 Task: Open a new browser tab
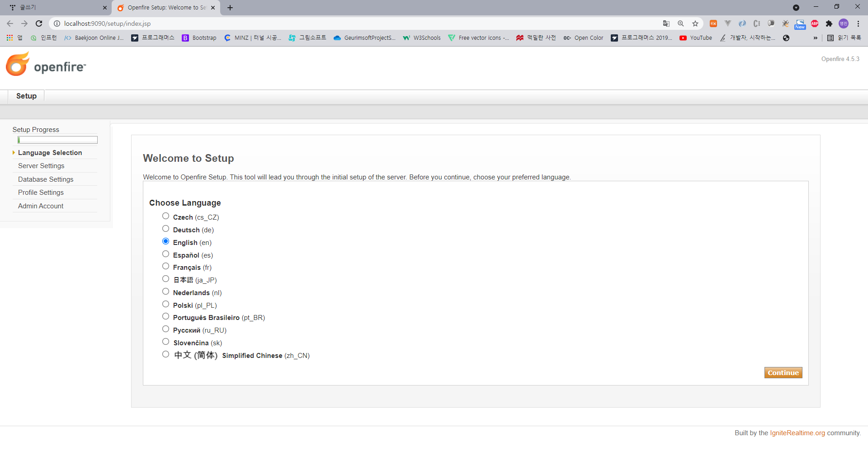click(230, 8)
